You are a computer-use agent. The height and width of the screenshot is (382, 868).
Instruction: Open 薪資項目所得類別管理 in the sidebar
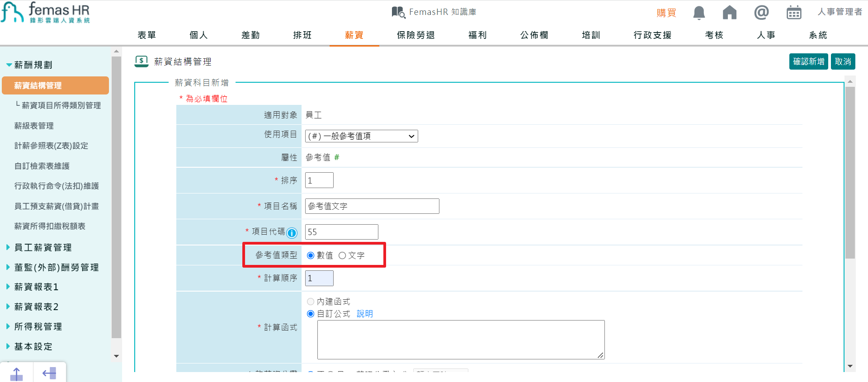61,105
